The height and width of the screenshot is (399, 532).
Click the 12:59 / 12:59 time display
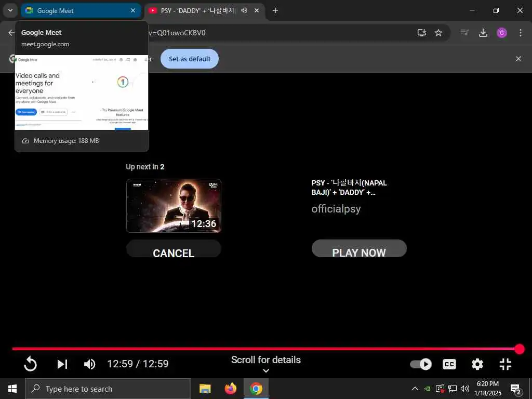coord(138,364)
